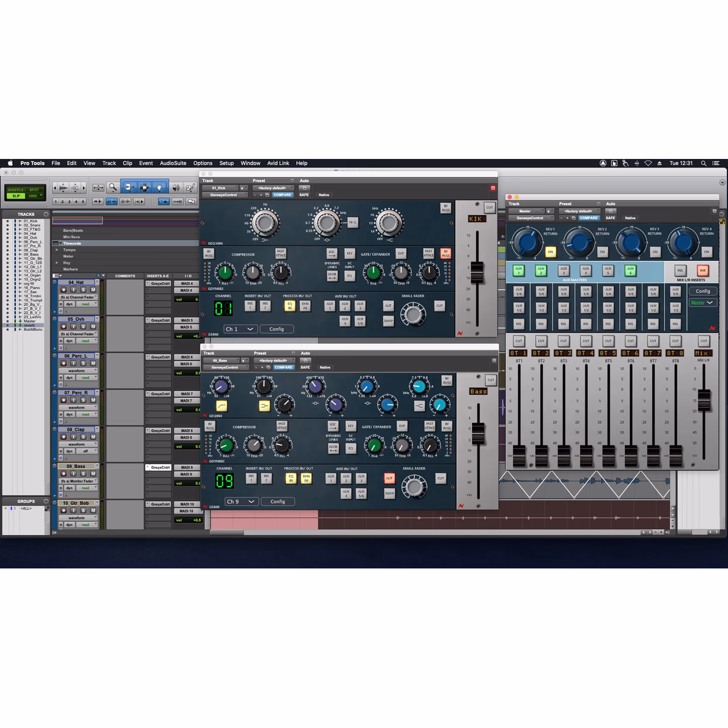Screen dimensions: 728x728
Task: Open the Ch 9 channel dropdown
Action: point(241,501)
